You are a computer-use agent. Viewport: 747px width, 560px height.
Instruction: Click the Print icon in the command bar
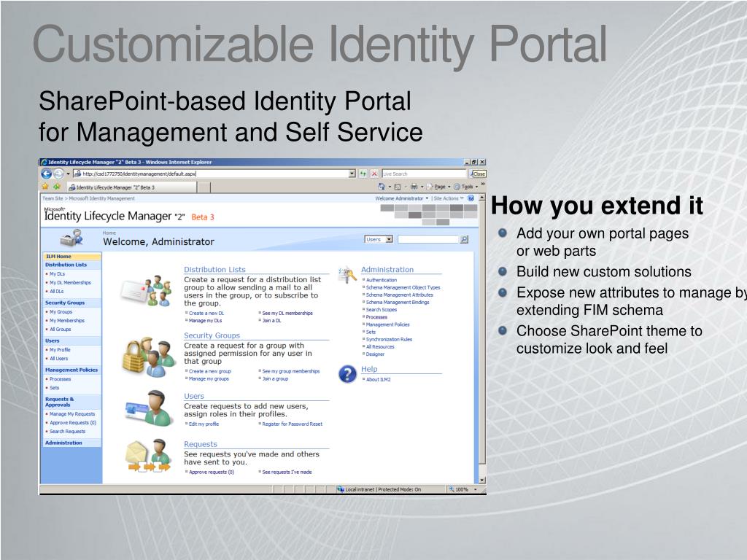click(414, 187)
